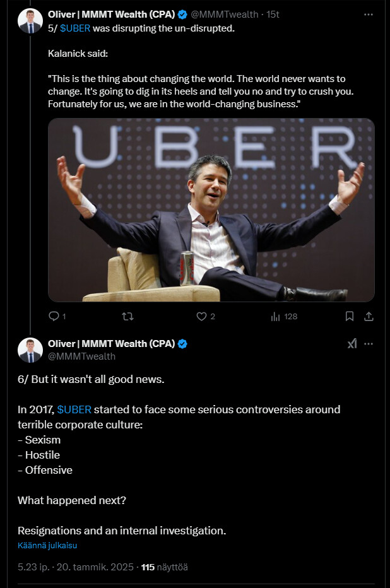Open more options on the 6/ tweet
390x588 pixels.
[369, 344]
